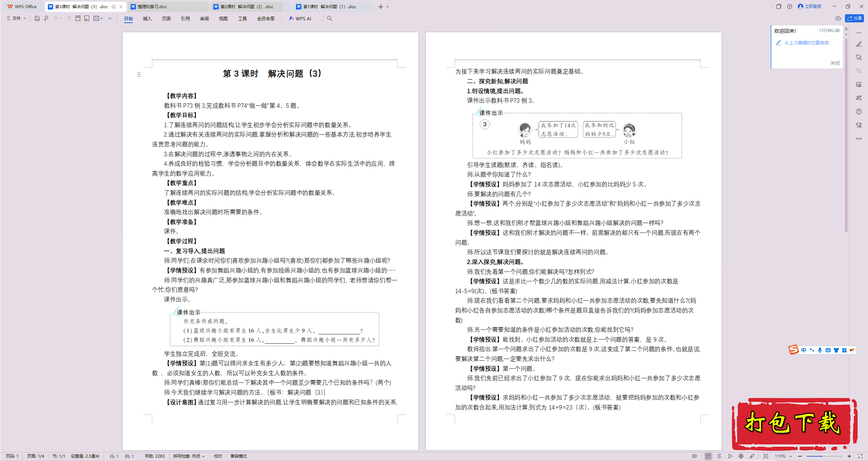Expand the undo history dropdown arrow
Viewport: 868px width, 461px height.
point(61,18)
